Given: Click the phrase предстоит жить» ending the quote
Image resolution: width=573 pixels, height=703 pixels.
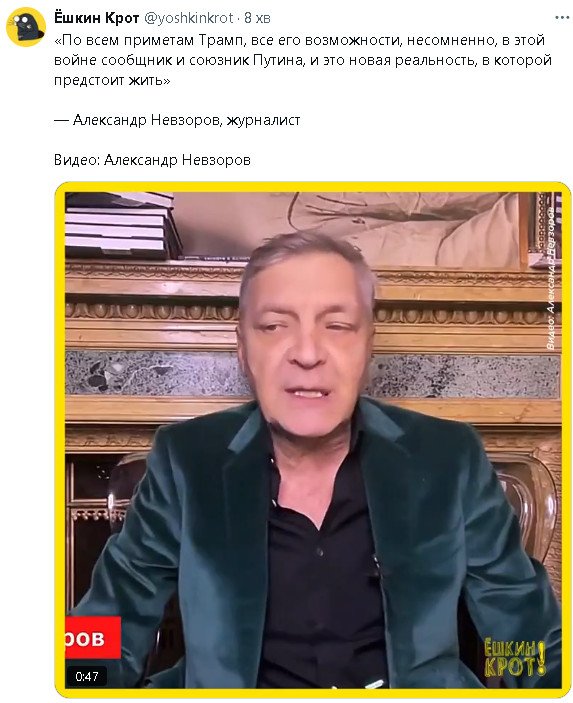Looking at the screenshot, I should [x=112, y=80].
